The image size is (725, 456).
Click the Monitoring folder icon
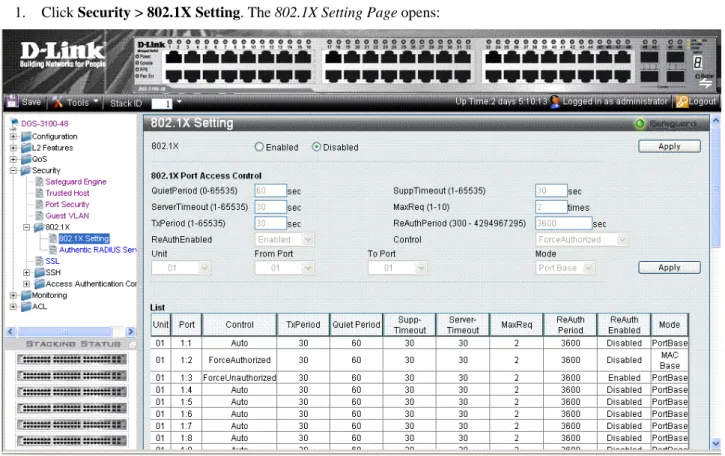(26, 295)
